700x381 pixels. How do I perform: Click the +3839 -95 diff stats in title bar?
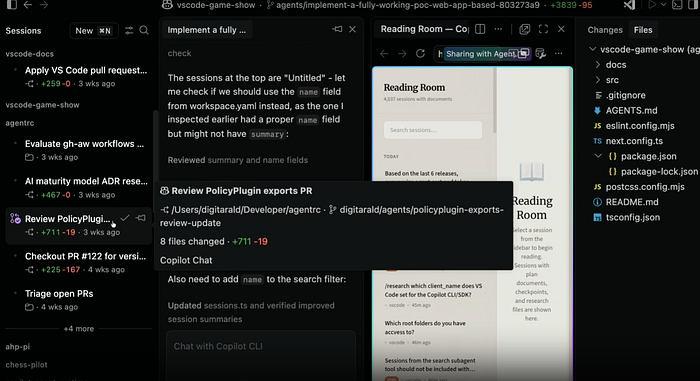571,5
